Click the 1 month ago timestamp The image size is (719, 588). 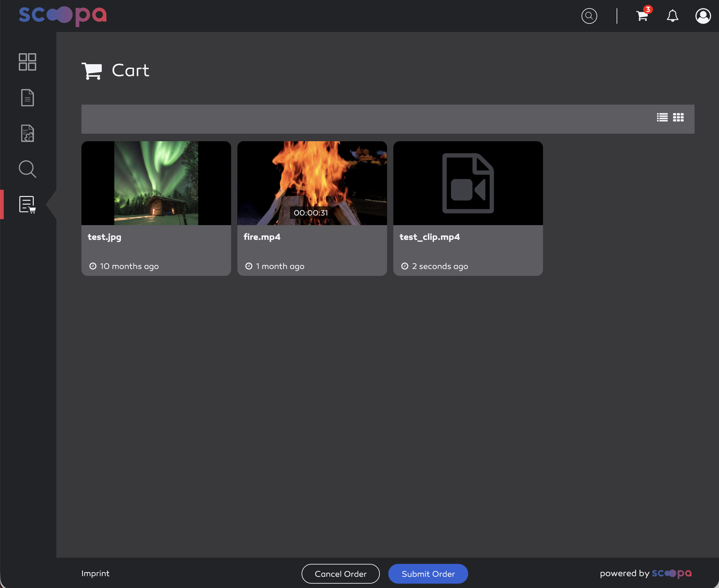(x=280, y=266)
